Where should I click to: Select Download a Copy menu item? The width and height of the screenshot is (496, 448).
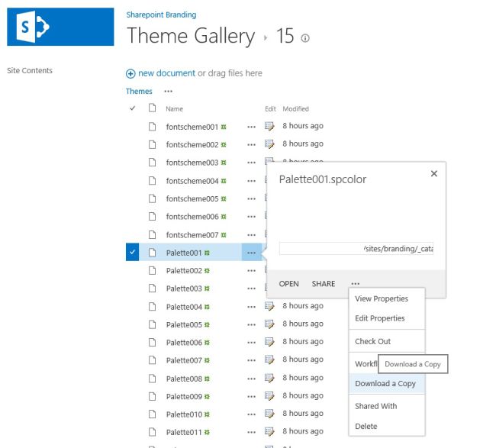tap(385, 383)
